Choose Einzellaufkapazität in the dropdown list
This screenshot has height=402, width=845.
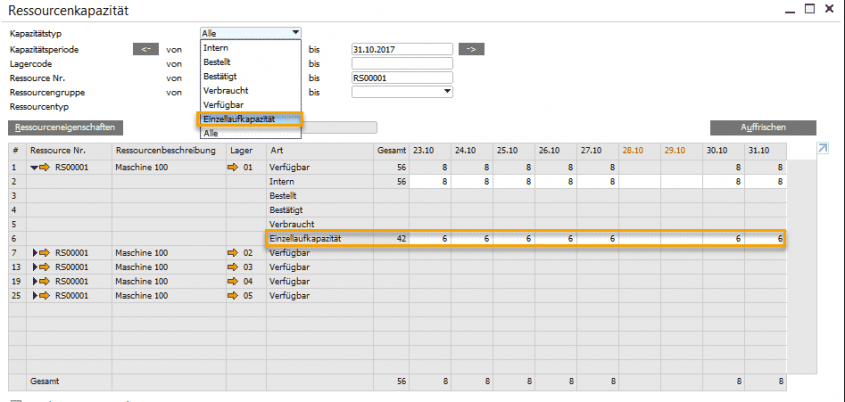click(x=251, y=119)
